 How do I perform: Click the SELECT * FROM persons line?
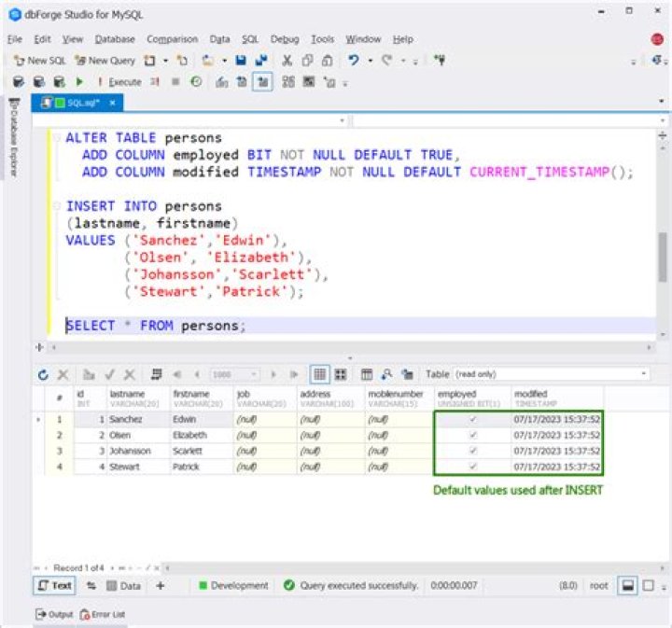click(x=156, y=326)
